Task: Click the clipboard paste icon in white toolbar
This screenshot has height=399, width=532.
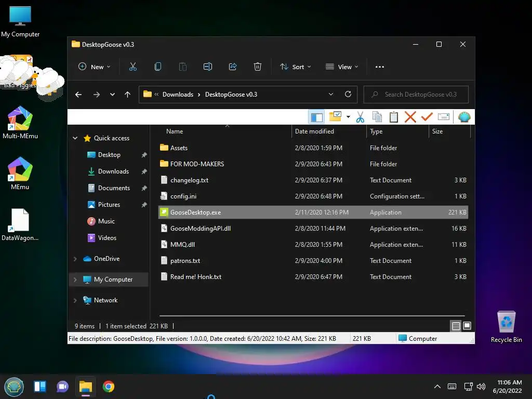Action: click(394, 117)
